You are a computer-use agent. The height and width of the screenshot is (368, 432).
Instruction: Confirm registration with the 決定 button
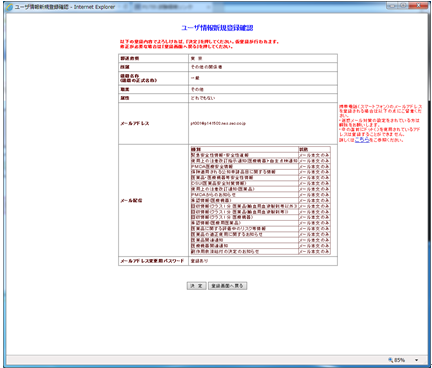[196, 286]
